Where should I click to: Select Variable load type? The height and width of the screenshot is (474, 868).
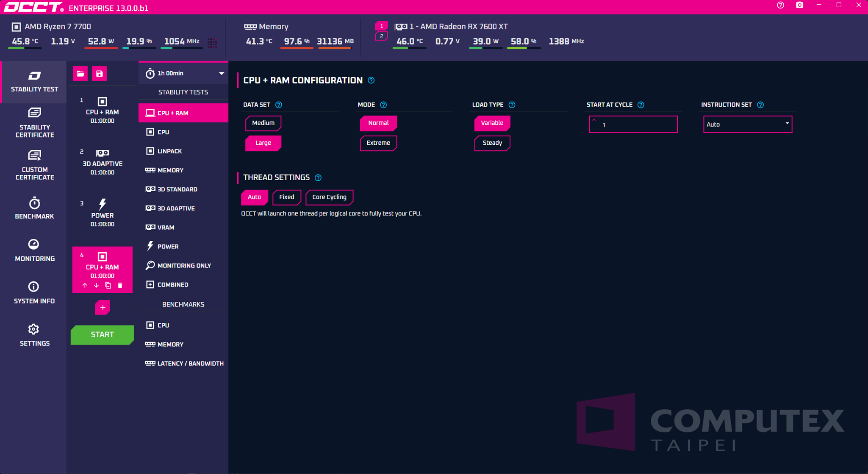[492, 123]
